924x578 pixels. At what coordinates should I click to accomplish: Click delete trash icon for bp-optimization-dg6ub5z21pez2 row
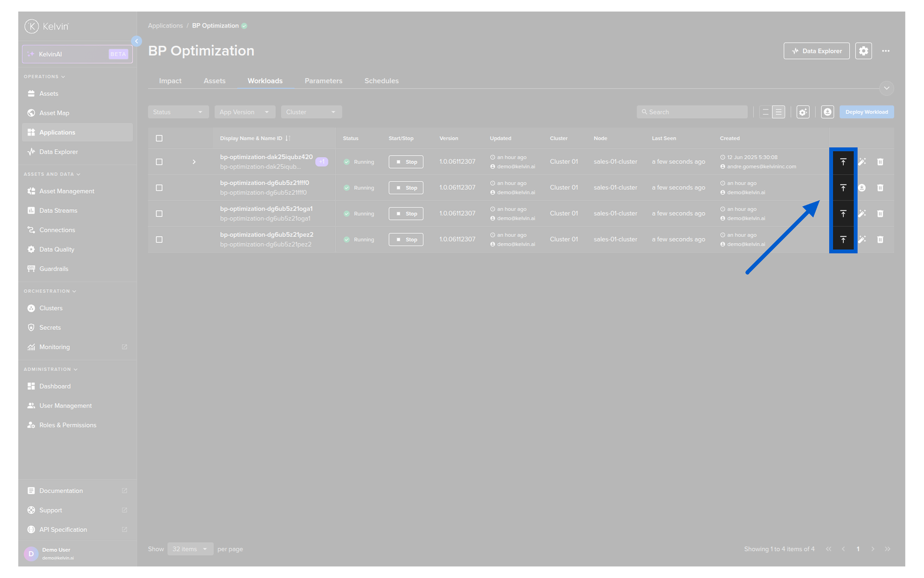880,239
